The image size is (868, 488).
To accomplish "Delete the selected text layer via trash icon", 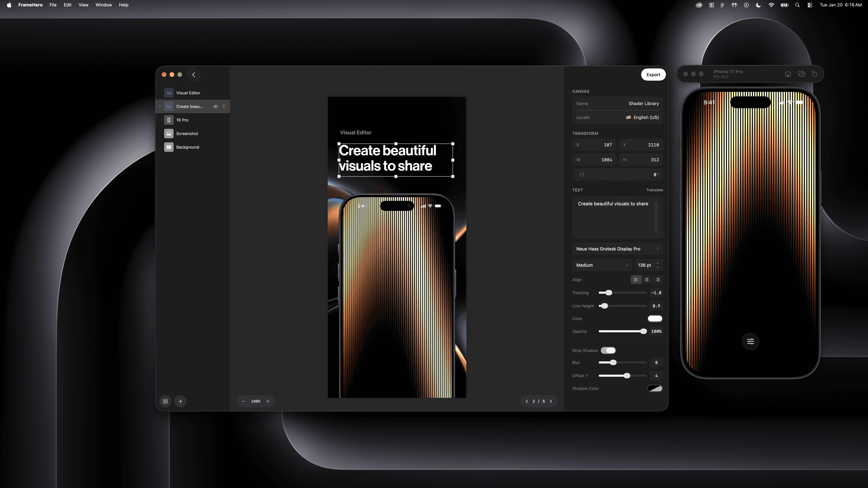I will tap(224, 106).
